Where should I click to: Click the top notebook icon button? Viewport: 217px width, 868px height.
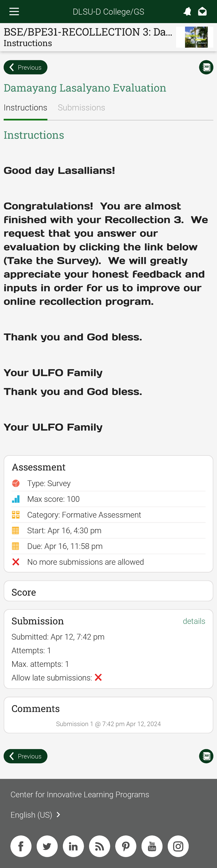point(206,67)
